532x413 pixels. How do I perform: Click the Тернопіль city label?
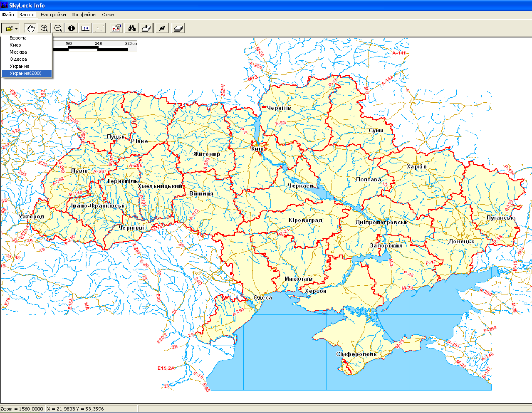(x=122, y=181)
